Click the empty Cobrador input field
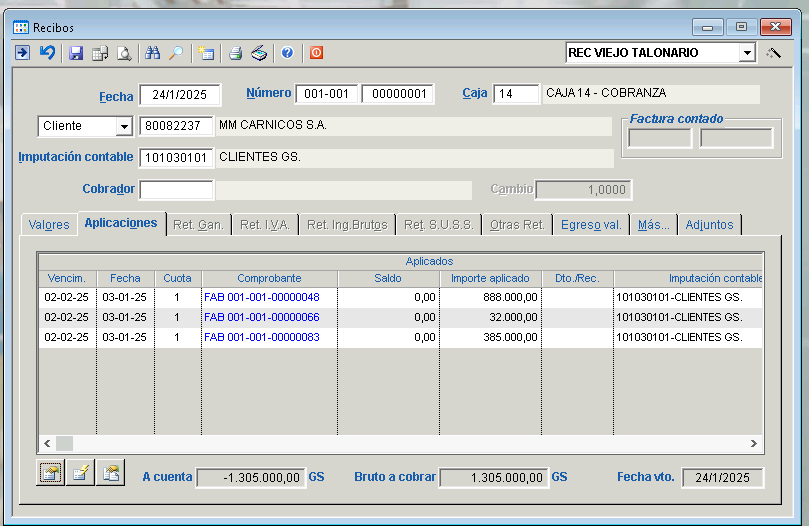This screenshot has width=809, height=526. pyautogui.click(x=176, y=190)
